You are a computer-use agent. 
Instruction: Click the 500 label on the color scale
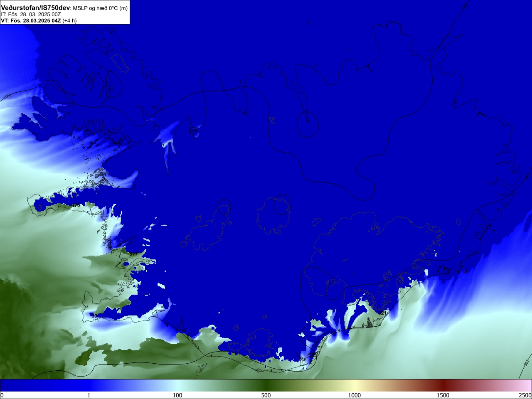pos(266,395)
